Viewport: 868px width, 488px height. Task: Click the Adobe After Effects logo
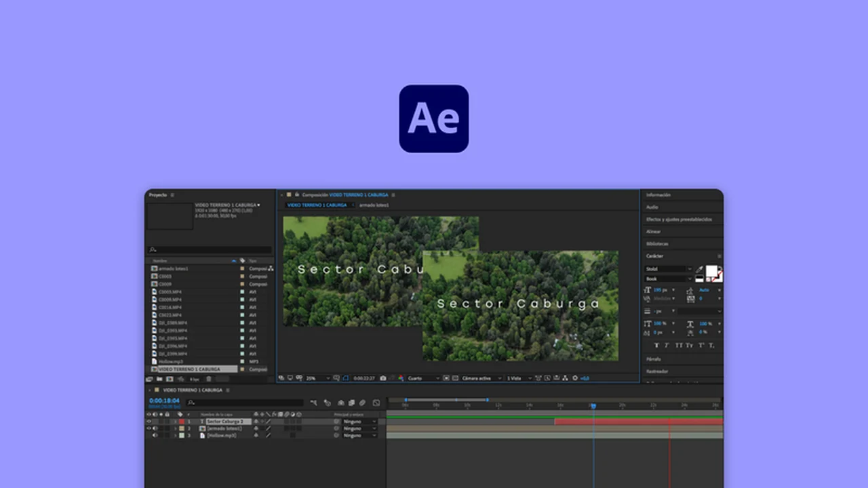(434, 119)
